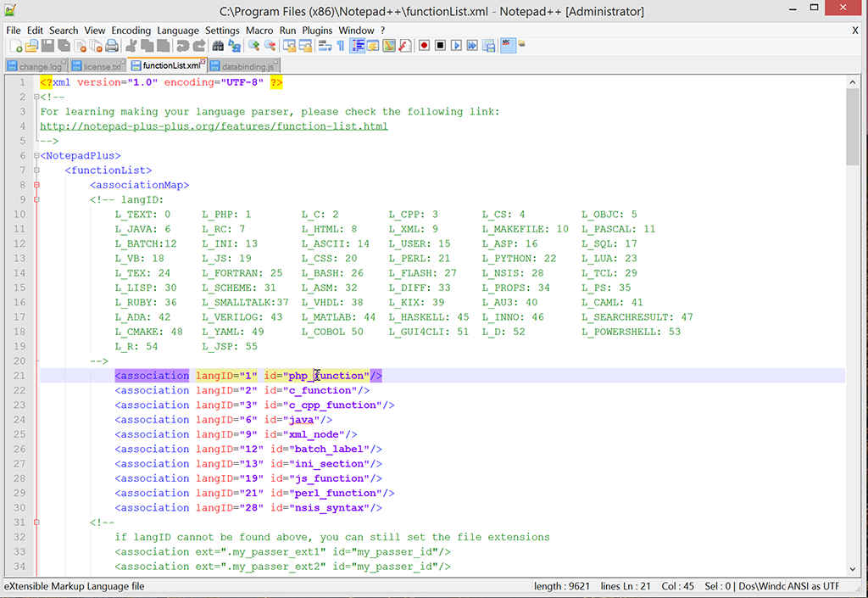Click the Print toolbar icon
This screenshot has height=598, width=868.
pos(112,46)
